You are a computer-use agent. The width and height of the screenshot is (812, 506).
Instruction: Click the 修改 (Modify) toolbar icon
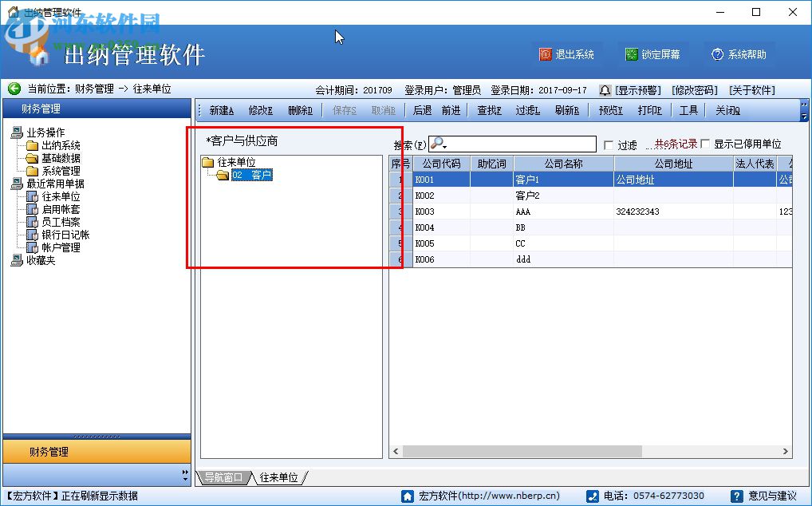[260, 110]
